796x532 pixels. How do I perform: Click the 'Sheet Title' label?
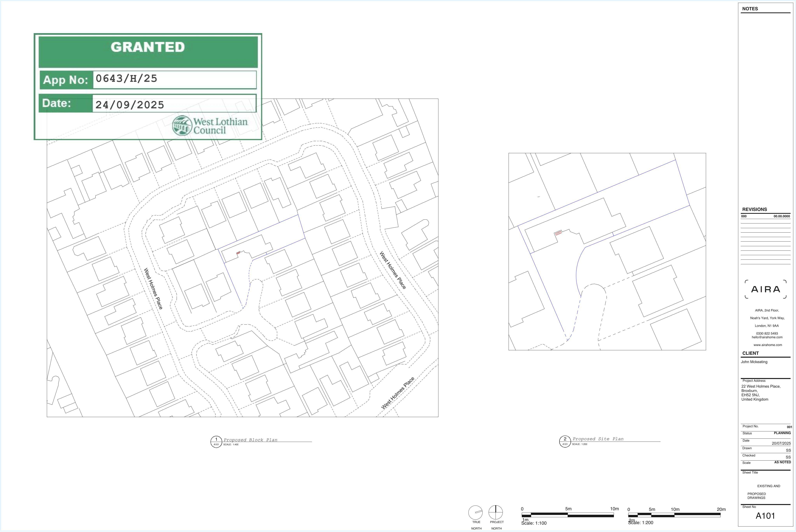click(750, 472)
